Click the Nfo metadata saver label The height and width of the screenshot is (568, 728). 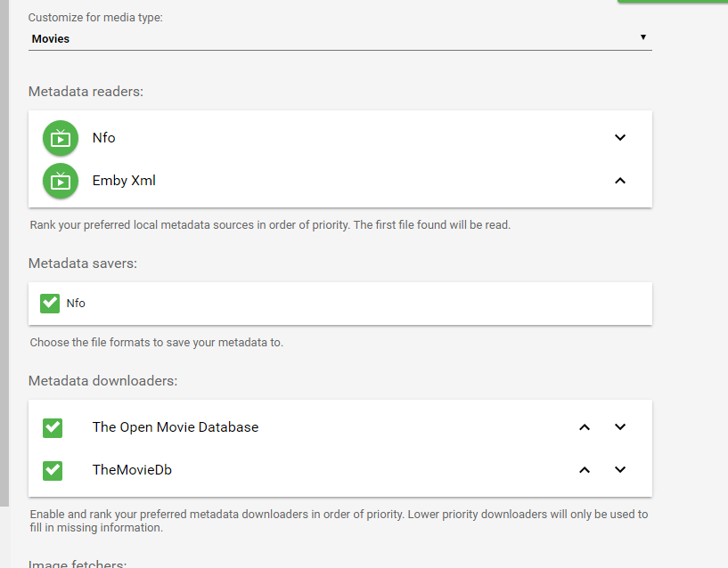click(76, 304)
